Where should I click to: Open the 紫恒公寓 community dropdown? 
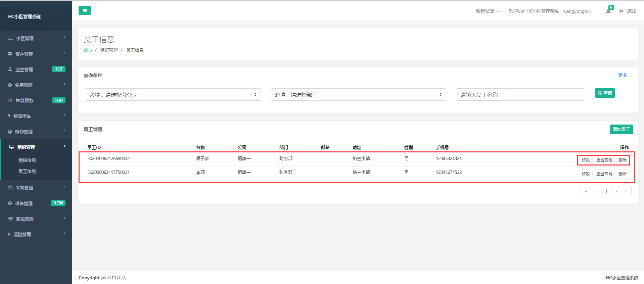[487, 11]
